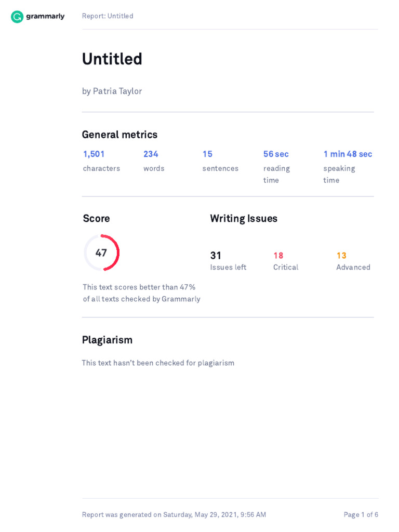Click the 56 sec reading time
The height and width of the screenshot is (532, 399).
pos(276,154)
